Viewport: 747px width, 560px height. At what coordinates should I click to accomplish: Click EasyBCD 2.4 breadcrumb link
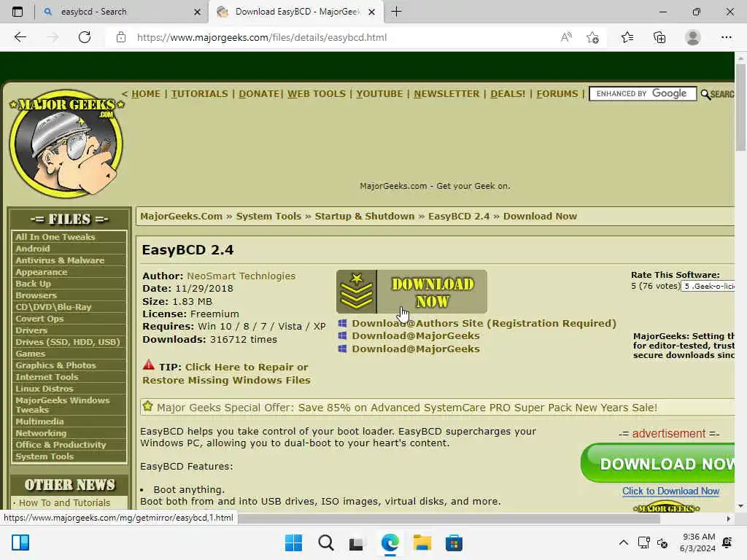(x=459, y=216)
